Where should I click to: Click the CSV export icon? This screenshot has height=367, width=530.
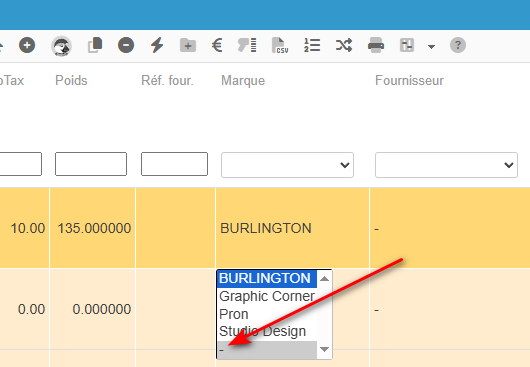280,45
